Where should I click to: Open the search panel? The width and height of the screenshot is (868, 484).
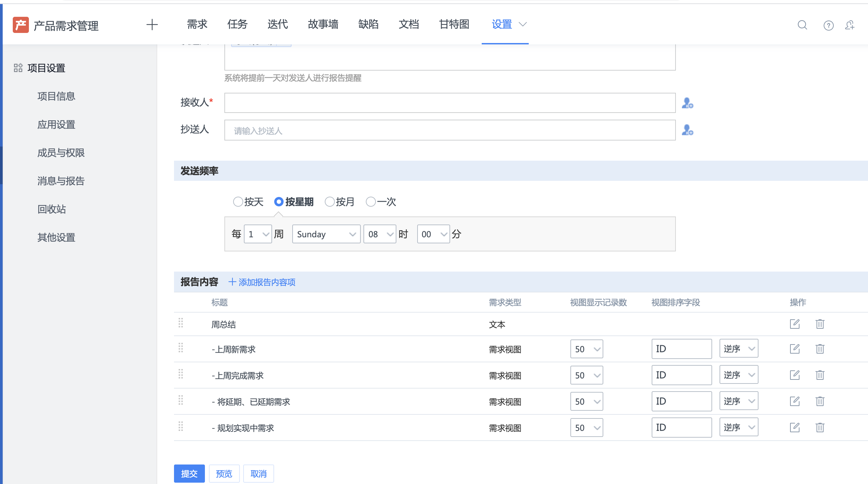(802, 25)
